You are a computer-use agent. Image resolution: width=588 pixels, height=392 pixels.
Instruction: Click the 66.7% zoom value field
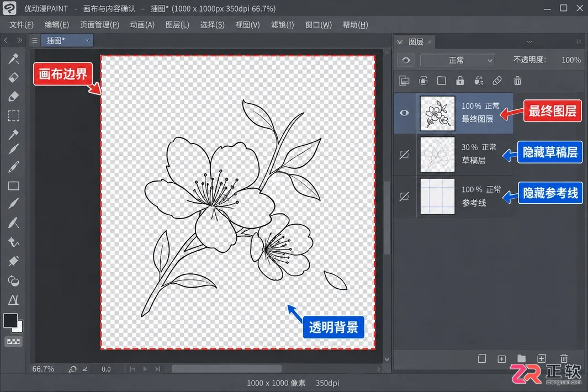pos(43,369)
